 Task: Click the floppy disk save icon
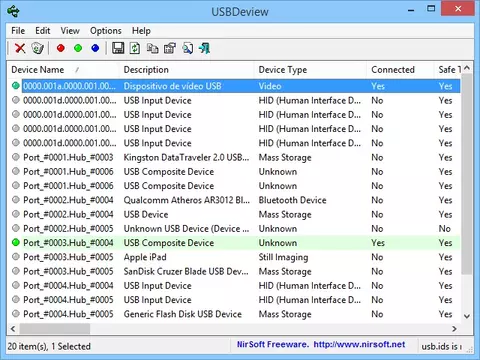click(x=118, y=48)
